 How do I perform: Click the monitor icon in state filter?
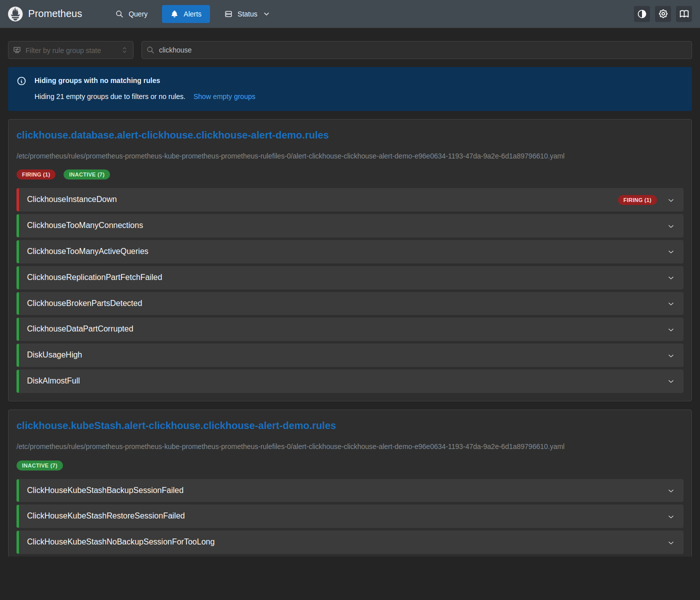(x=17, y=50)
